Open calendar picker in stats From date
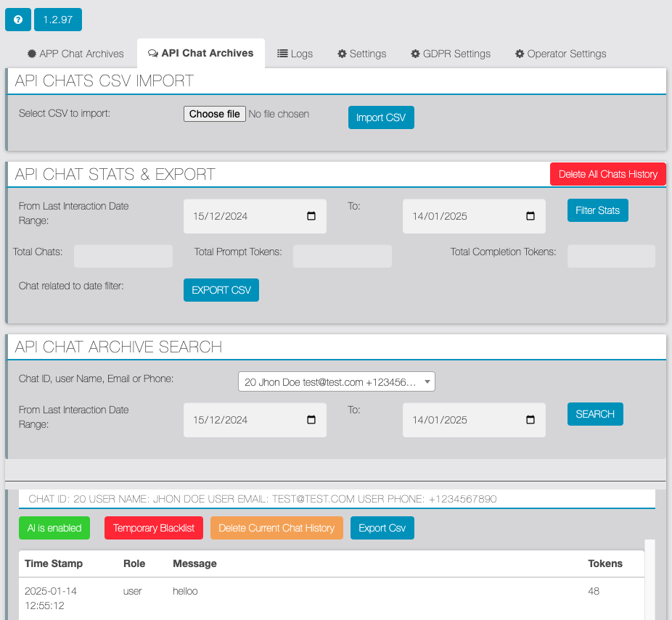The image size is (672, 620). coord(311,216)
